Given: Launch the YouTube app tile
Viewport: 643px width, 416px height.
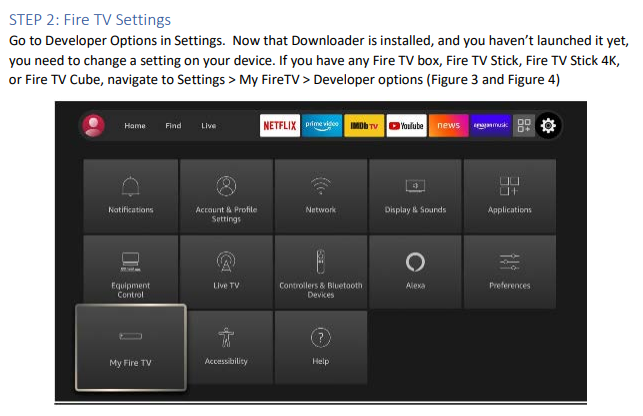Looking at the screenshot, I should pyautogui.click(x=406, y=126).
